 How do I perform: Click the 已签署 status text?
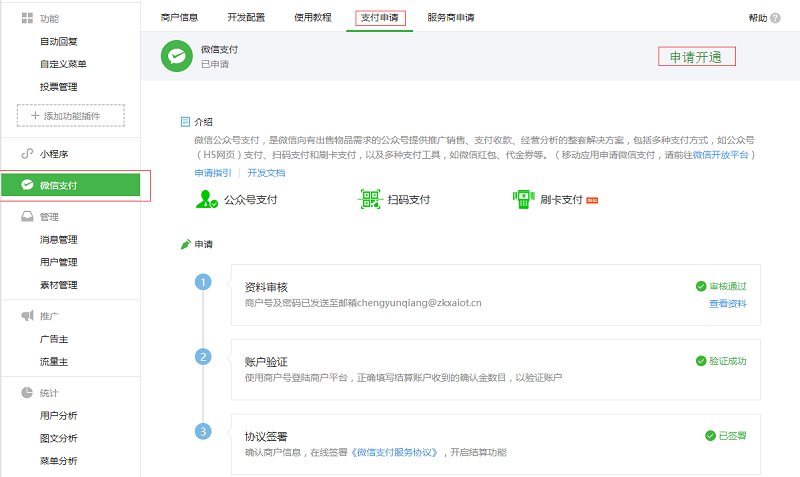[x=732, y=436]
